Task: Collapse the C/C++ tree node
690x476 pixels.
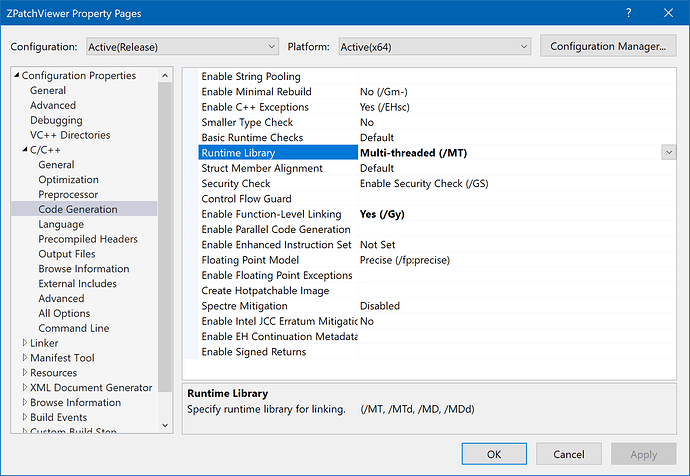Action: [x=25, y=150]
